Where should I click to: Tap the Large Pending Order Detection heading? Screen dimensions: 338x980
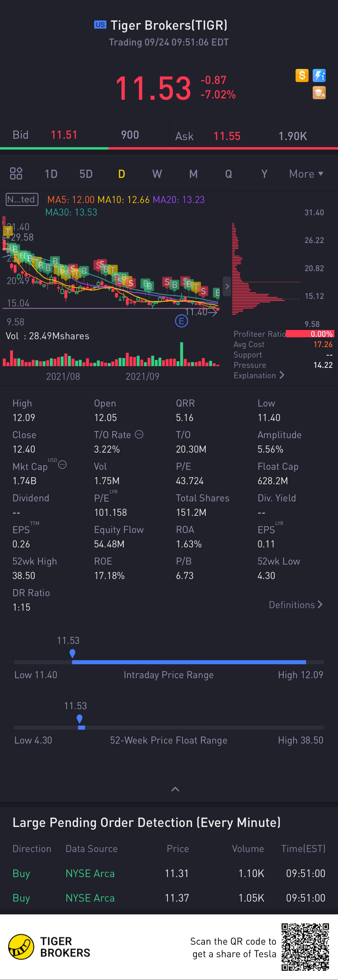tap(147, 822)
